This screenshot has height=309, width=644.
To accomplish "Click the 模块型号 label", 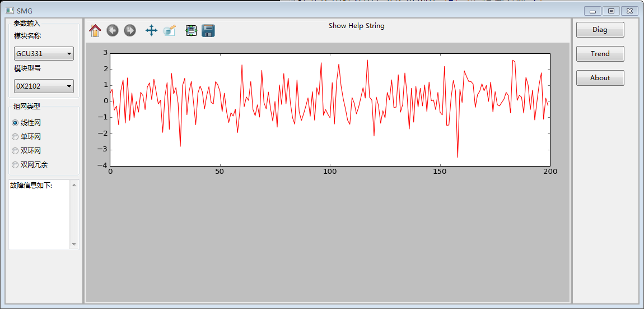I will pos(27,69).
